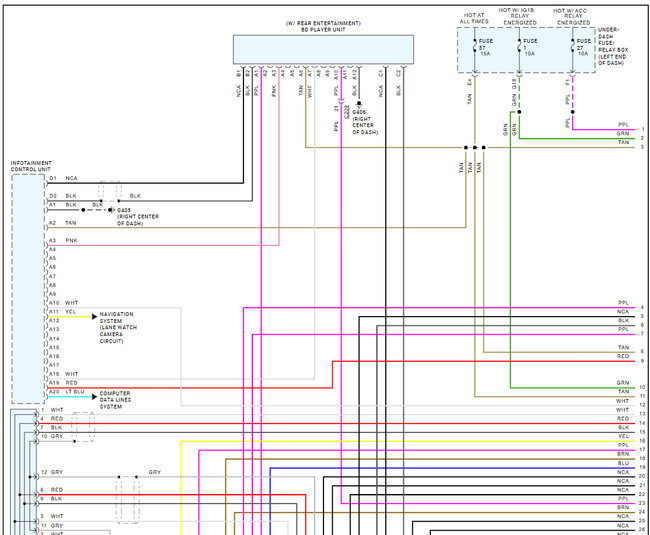Click the BD PLAYER UNIT title label

[323, 30]
